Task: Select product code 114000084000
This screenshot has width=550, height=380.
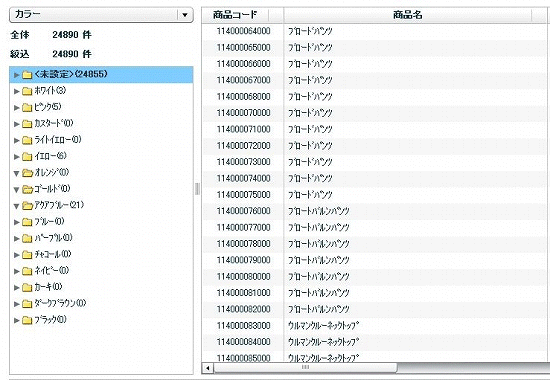Action: tap(243, 342)
